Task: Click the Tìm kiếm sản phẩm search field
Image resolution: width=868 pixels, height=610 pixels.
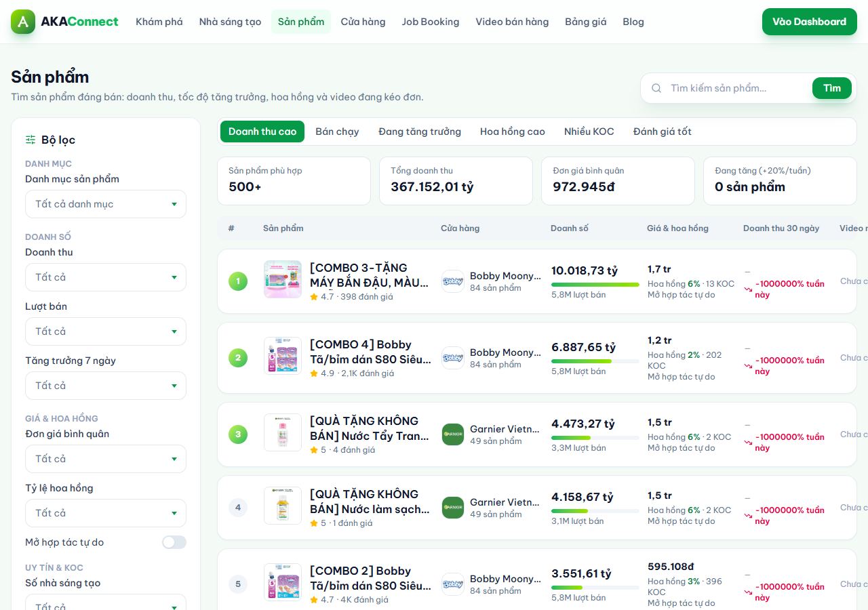Action: [738, 88]
